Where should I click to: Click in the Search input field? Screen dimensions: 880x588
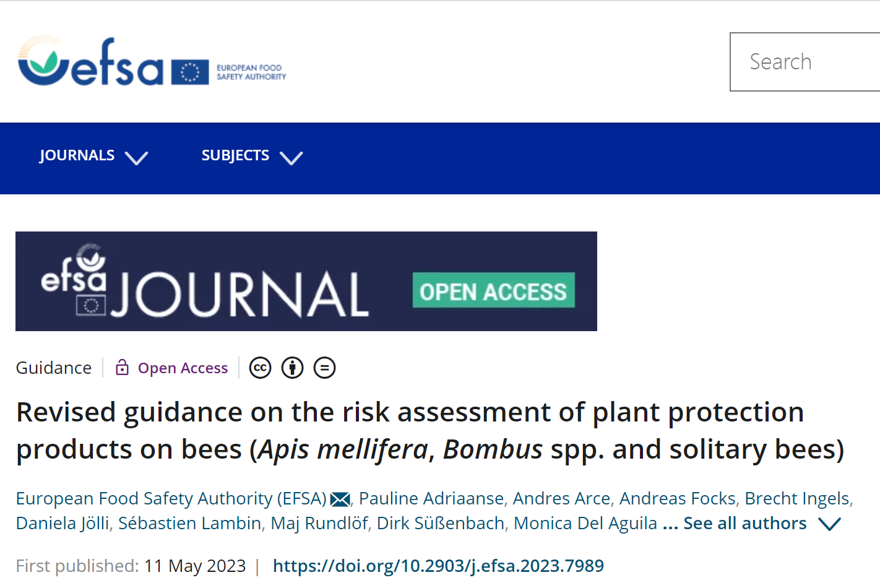pyautogui.click(x=805, y=62)
